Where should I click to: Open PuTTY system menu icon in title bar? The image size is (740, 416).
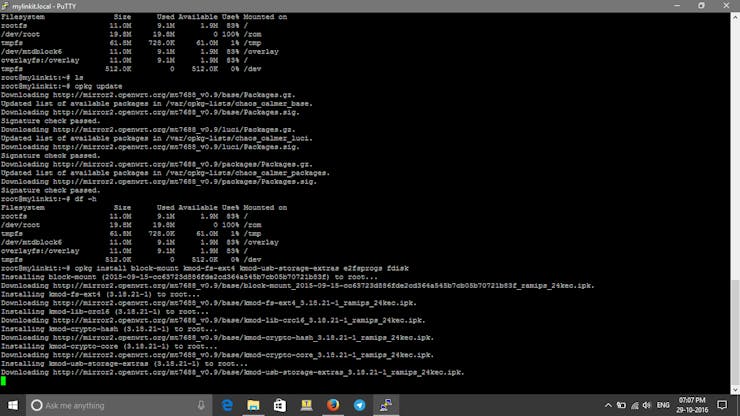(5, 6)
